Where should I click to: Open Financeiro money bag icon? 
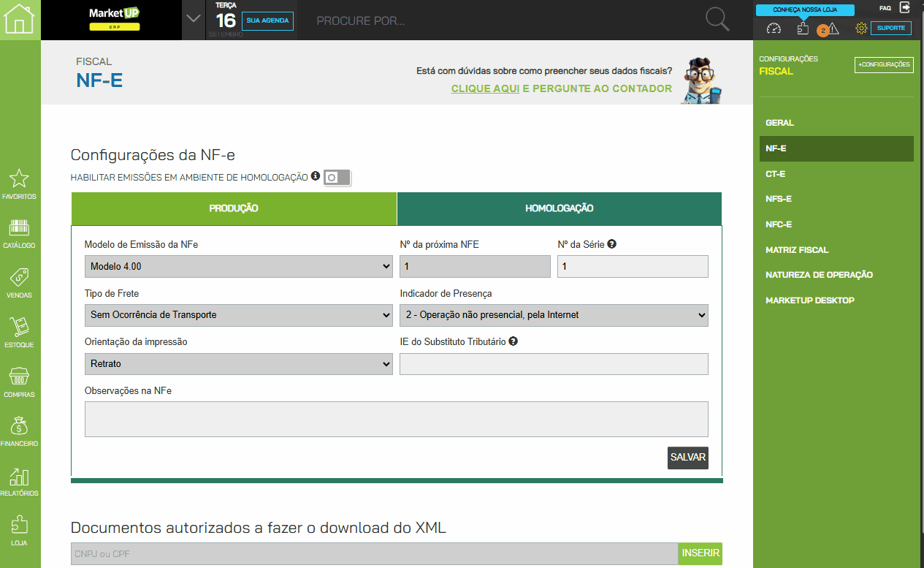(19, 425)
